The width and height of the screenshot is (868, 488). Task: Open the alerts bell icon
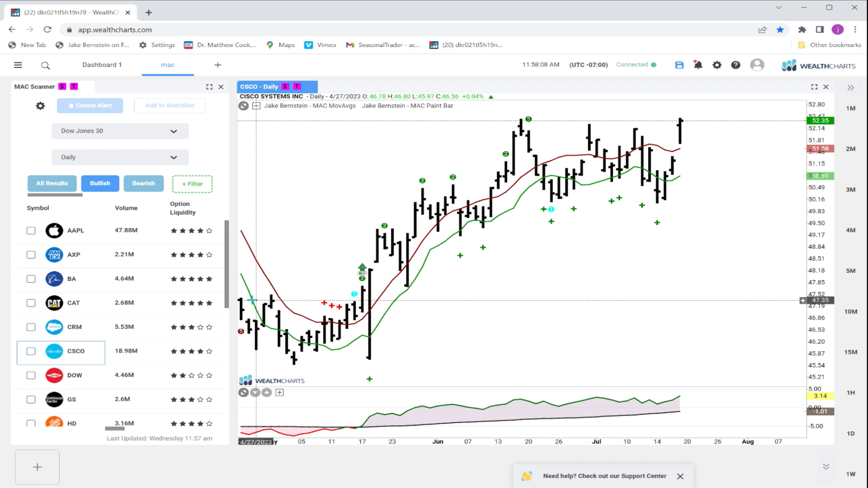(698, 65)
